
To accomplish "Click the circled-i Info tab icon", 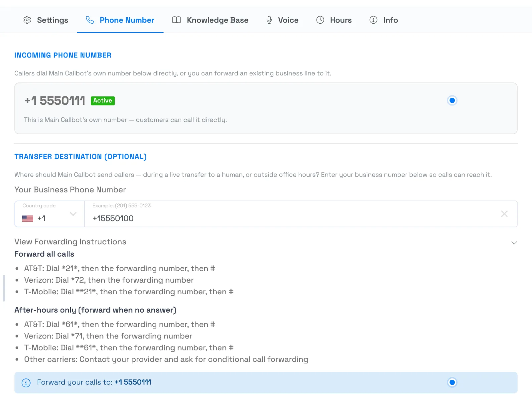I will tap(373, 20).
